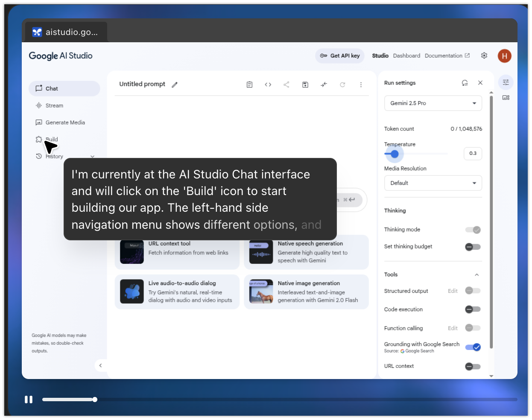Click the History clock icon
The image size is (532, 420).
tap(39, 156)
